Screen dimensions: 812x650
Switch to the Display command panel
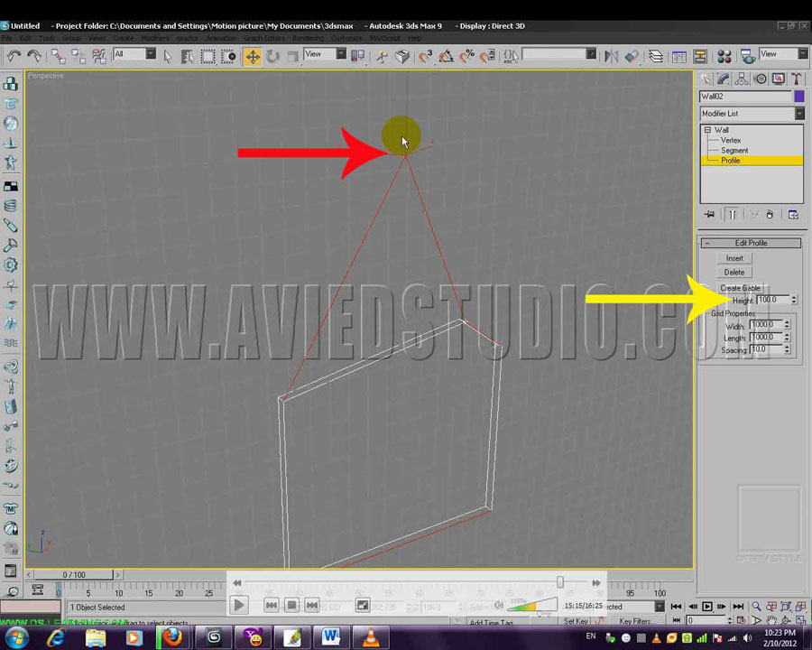779,79
